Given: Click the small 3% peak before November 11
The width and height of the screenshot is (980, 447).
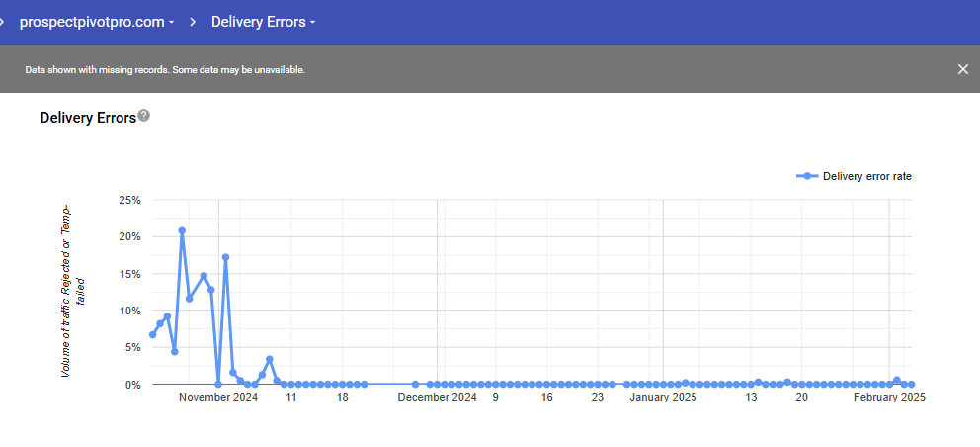Looking at the screenshot, I should tap(270, 359).
